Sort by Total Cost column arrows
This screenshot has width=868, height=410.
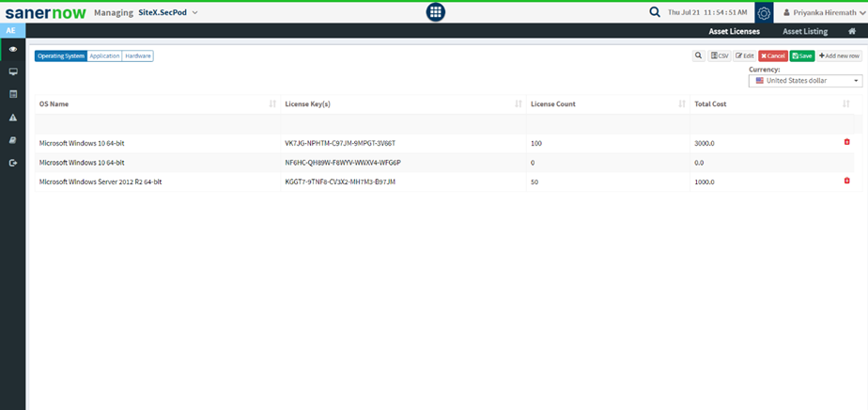pos(845,104)
